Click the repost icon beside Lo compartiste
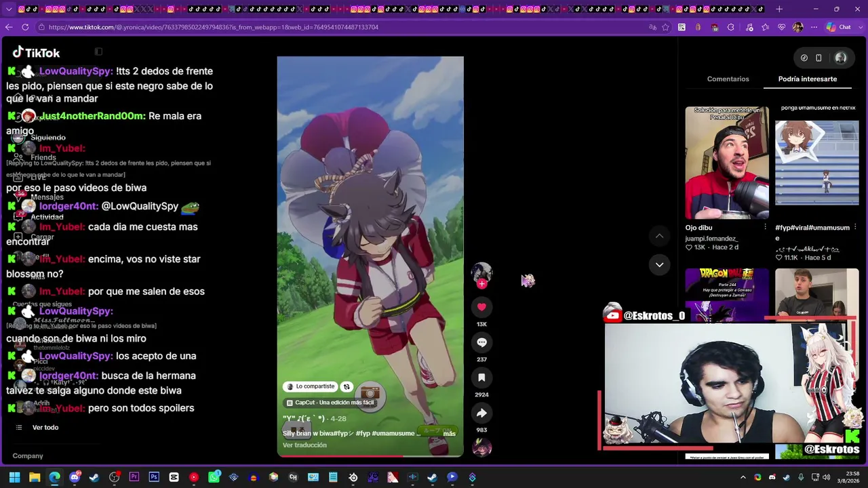Image resolution: width=868 pixels, height=488 pixels. 347,386
